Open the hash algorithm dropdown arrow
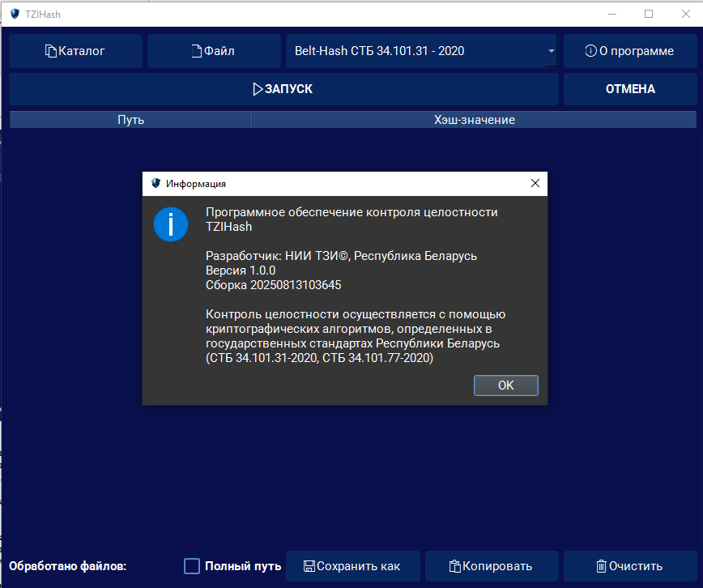This screenshot has width=703, height=588. (x=552, y=51)
